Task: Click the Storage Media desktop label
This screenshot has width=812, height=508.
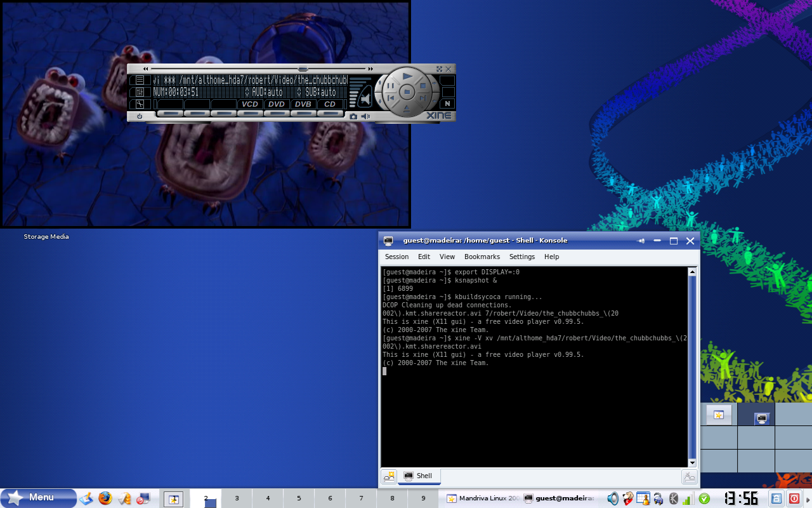Action: click(x=46, y=237)
